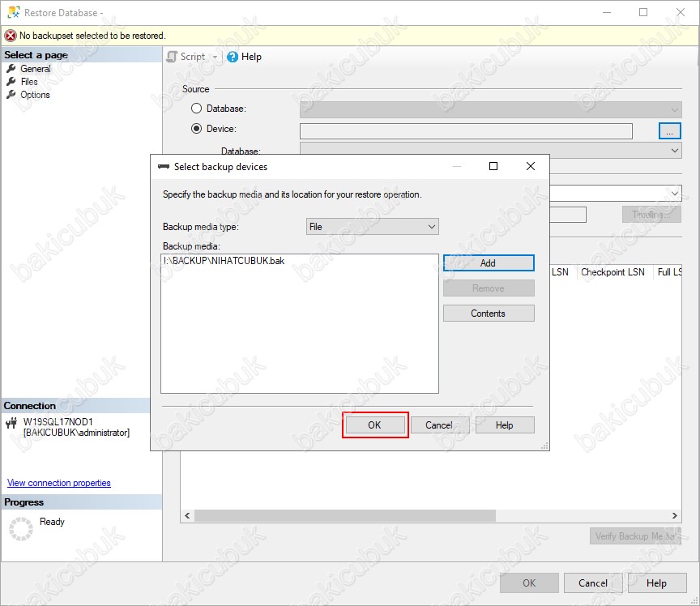700x606 pixels.
Task: Maximize the Select backup devices dialog
Action: [493, 166]
